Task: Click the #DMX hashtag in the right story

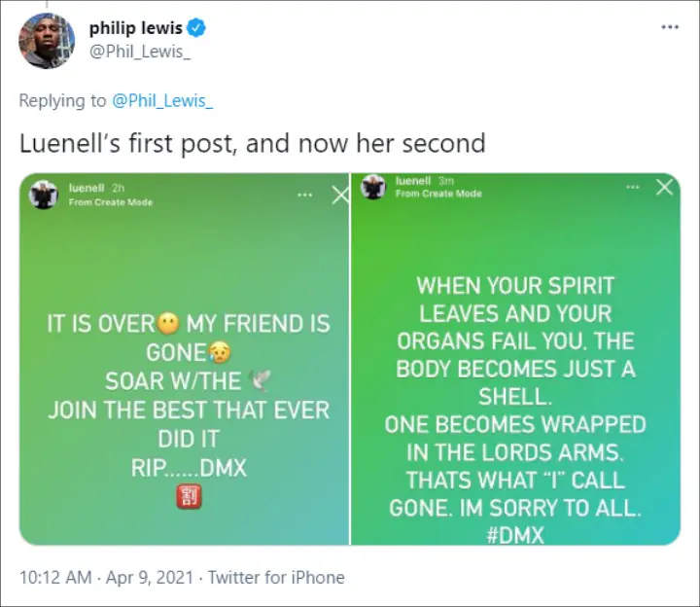Action: (514, 534)
